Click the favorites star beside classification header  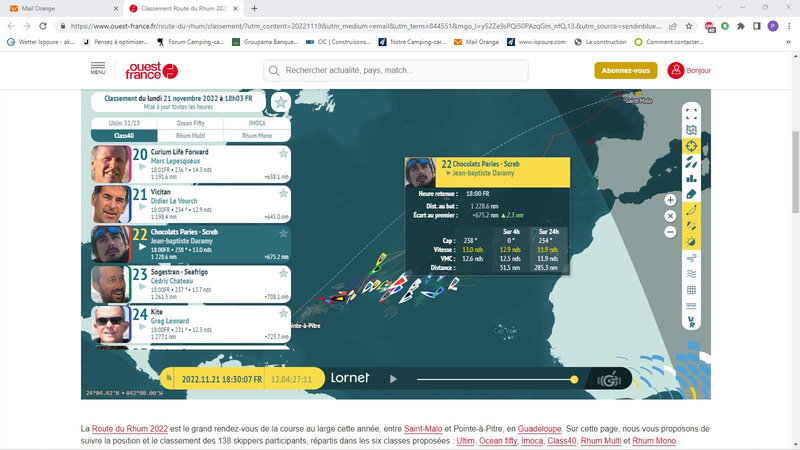(x=281, y=103)
